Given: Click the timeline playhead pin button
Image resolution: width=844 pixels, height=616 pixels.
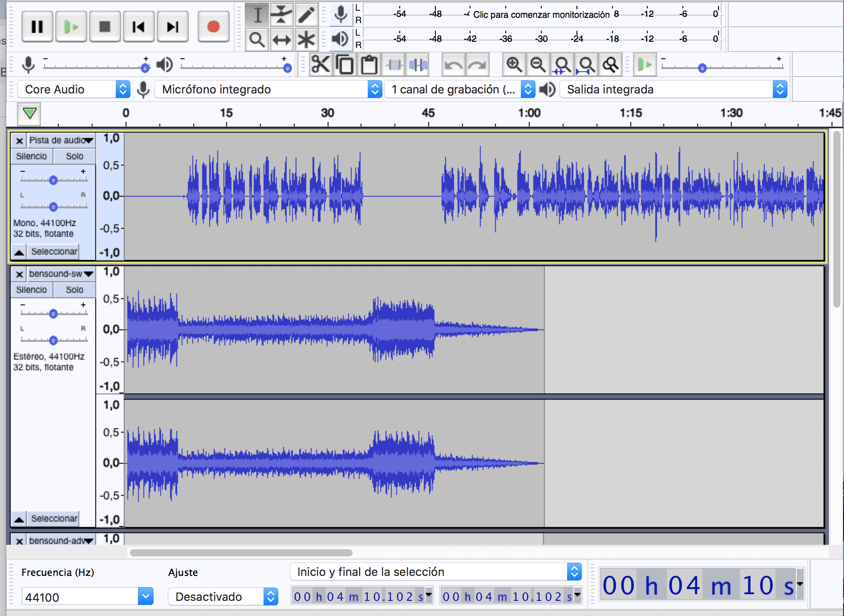Looking at the screenshot, I should coord(29,113).
